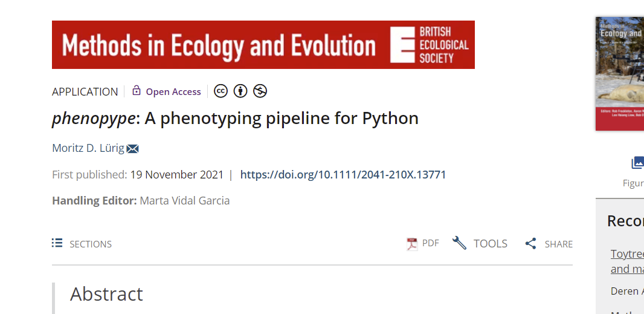This screenshot has height=314, width=644.
Task: Click the envelope icon beside Moritz D. Lürig
Action: point(133,149)
